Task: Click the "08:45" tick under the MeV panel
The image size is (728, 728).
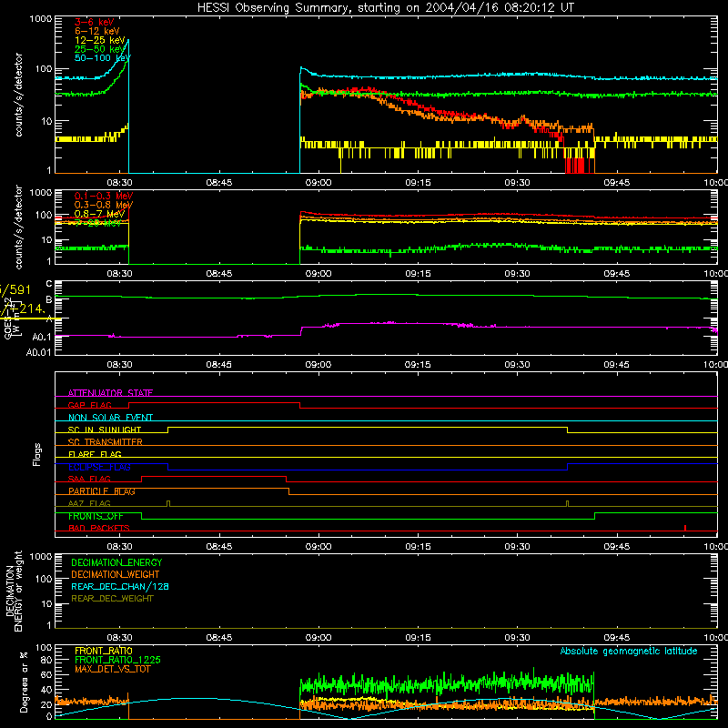Action: tap(219, 274)
